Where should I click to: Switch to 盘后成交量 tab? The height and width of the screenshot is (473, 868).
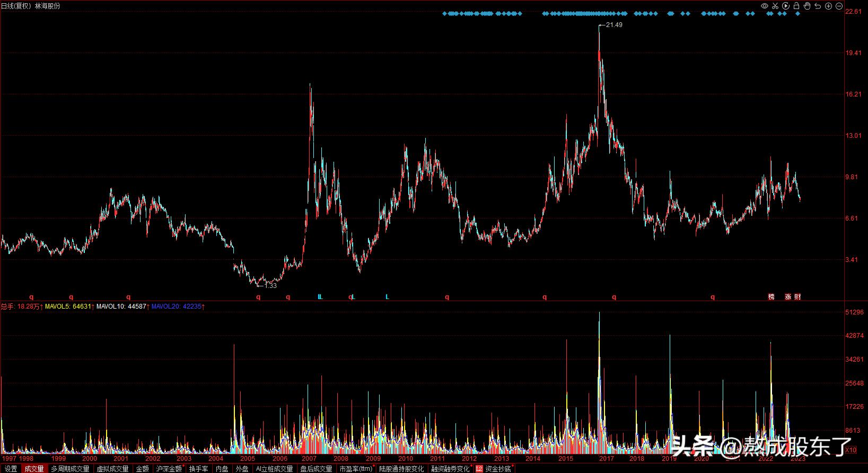[x=316, y=469]
